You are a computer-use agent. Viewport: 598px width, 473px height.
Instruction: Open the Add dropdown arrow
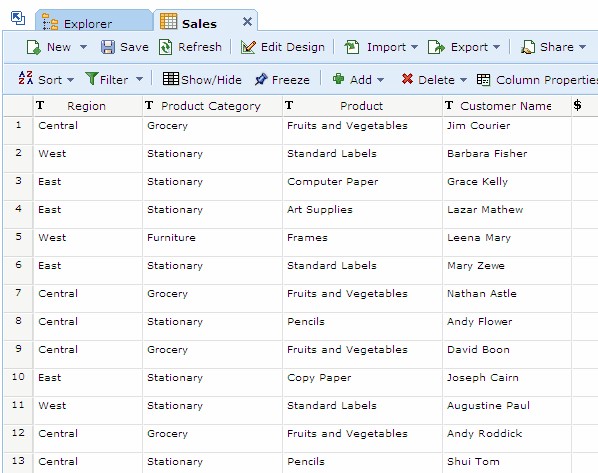point(380,80)
